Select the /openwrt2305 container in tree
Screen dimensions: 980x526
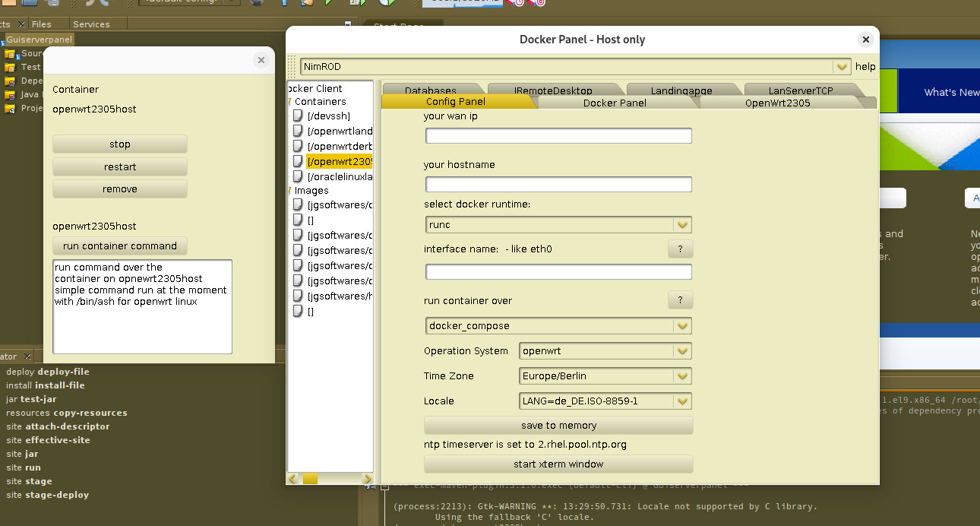340,161
